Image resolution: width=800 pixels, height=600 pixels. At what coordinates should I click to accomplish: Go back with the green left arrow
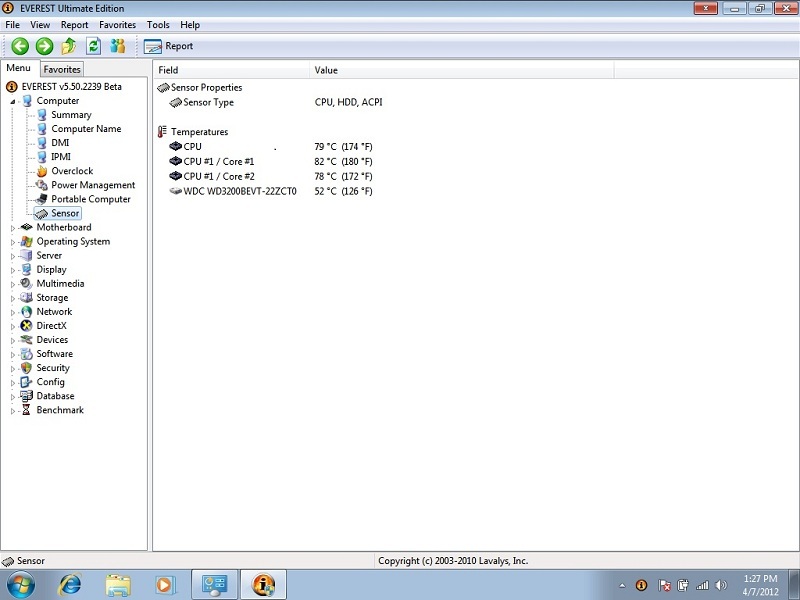(x=20, y=46)
